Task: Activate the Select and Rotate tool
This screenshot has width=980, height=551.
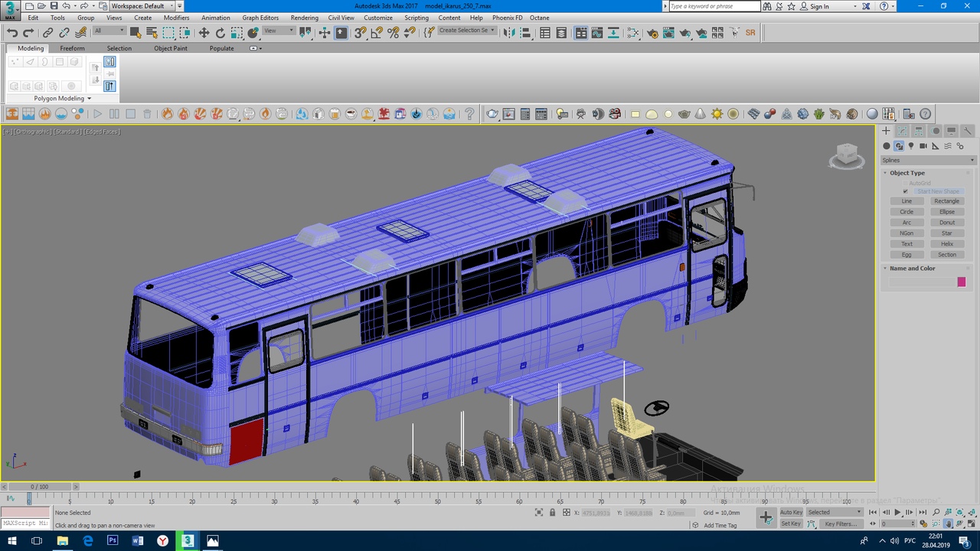Action: (x=220, y=33)
